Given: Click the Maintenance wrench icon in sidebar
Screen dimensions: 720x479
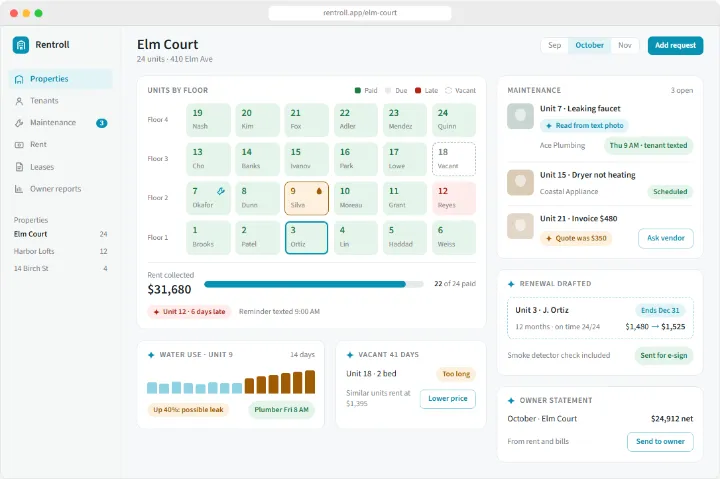Looking at the screenshot, I should [x=19, y=123].
